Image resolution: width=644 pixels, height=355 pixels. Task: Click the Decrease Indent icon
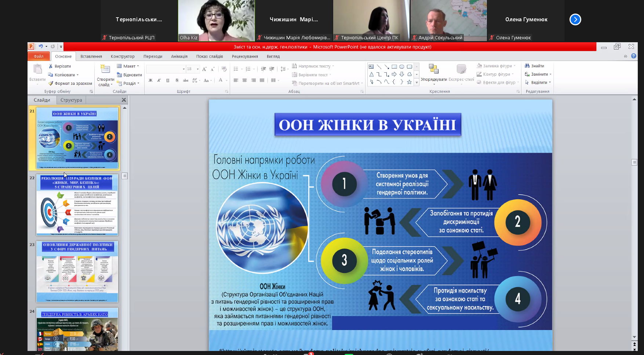263,69
